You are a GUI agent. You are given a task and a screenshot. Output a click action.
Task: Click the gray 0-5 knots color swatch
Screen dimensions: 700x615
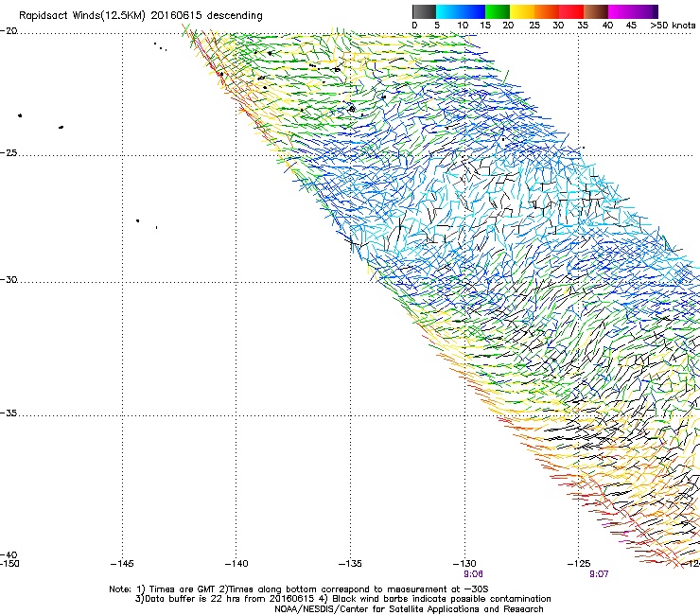[x=425, y=11]
